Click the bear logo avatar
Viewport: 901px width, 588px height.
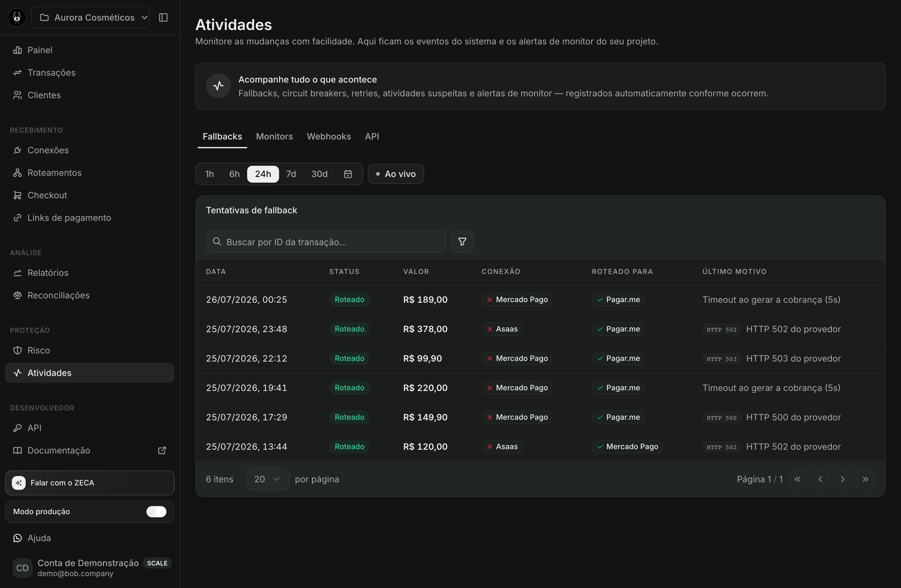point(17,18)
